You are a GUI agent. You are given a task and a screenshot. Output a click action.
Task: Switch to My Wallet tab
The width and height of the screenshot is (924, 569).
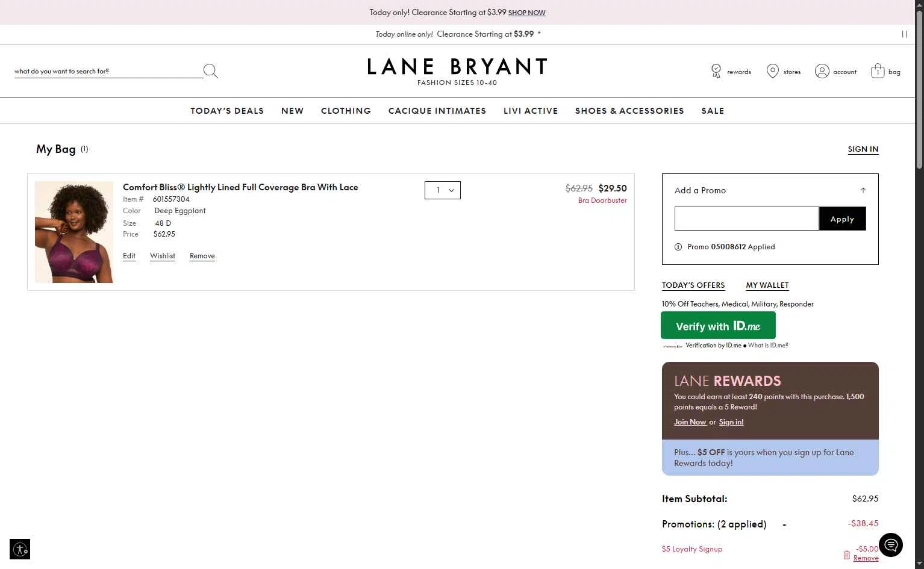tap(767, 285)
